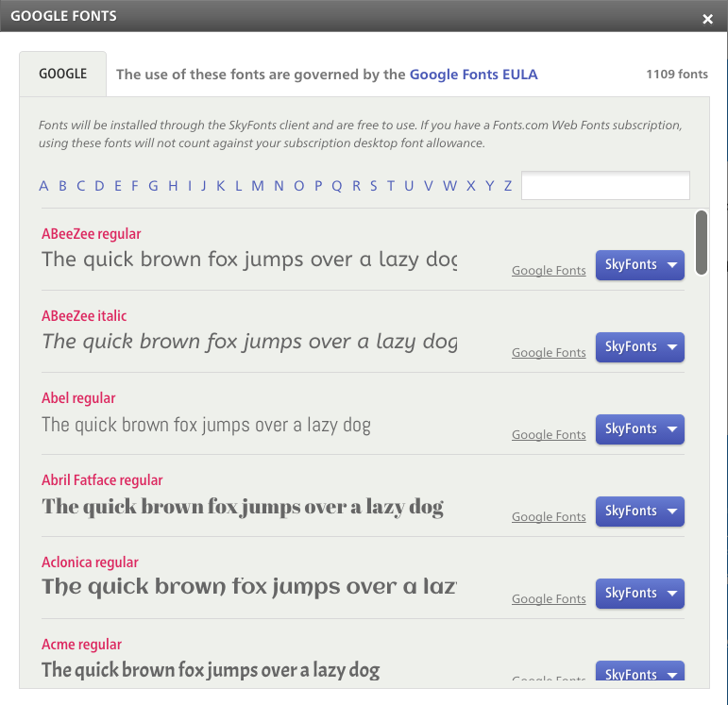Open SkyFonts dropdown for ABeeZee regular
The width and height of the screenshot is (728, 705).
[640, 265]
